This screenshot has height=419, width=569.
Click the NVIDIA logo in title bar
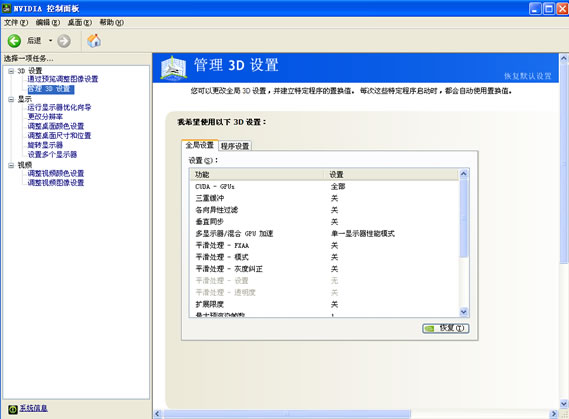tap(6, 8)
